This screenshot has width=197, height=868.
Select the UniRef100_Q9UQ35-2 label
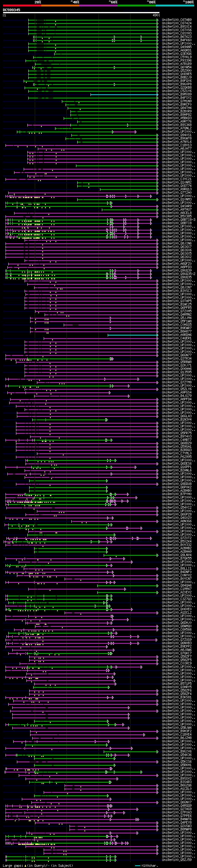click(x=179, y=274)
